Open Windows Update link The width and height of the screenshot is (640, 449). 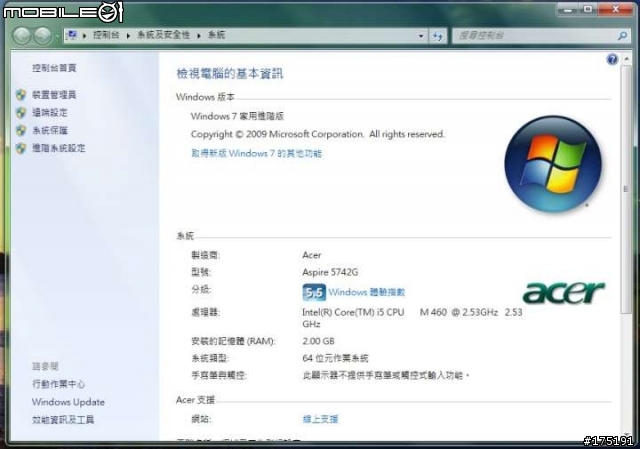[x=68, y=402]
